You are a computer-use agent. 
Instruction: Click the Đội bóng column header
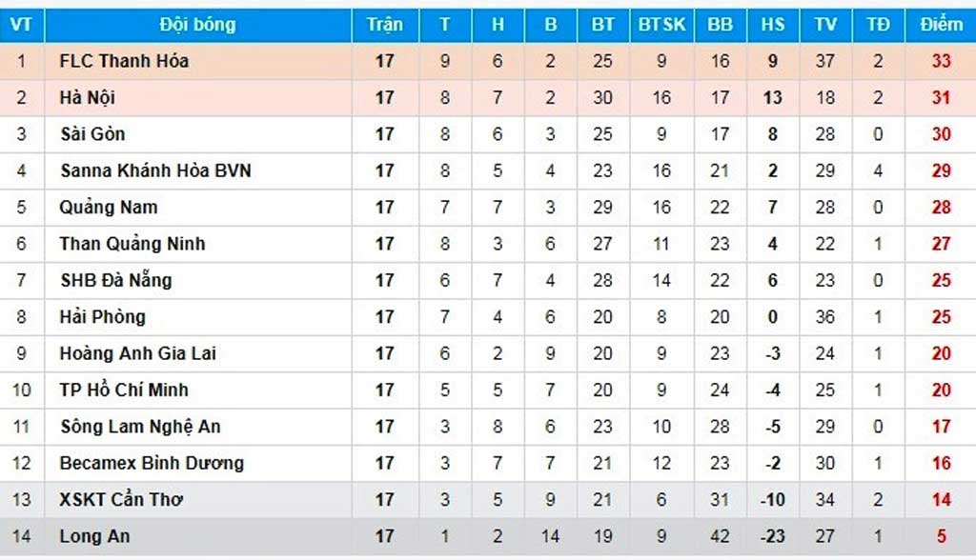pyautogui.click(x=197, y=25)
